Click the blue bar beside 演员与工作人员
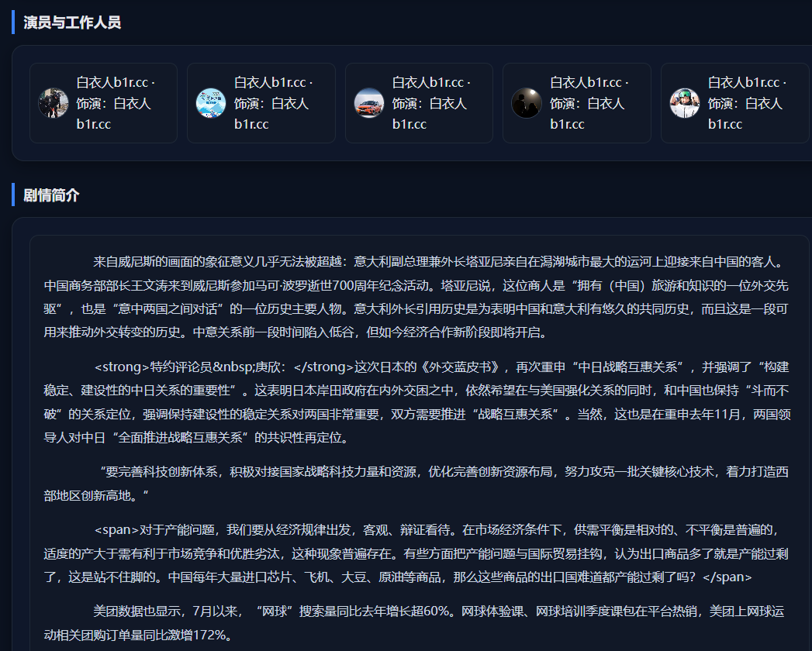The height and width of the screenshot is (651, 812). pos(13,22)
